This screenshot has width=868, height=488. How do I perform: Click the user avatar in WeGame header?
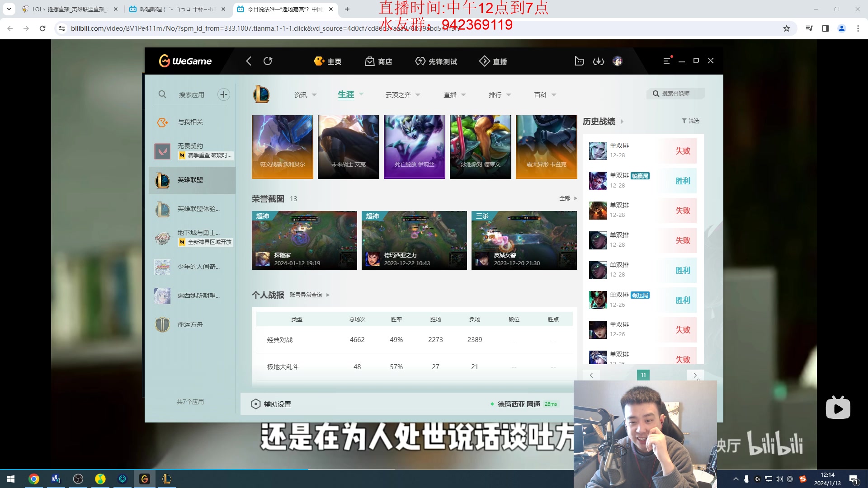click(618, 61)
